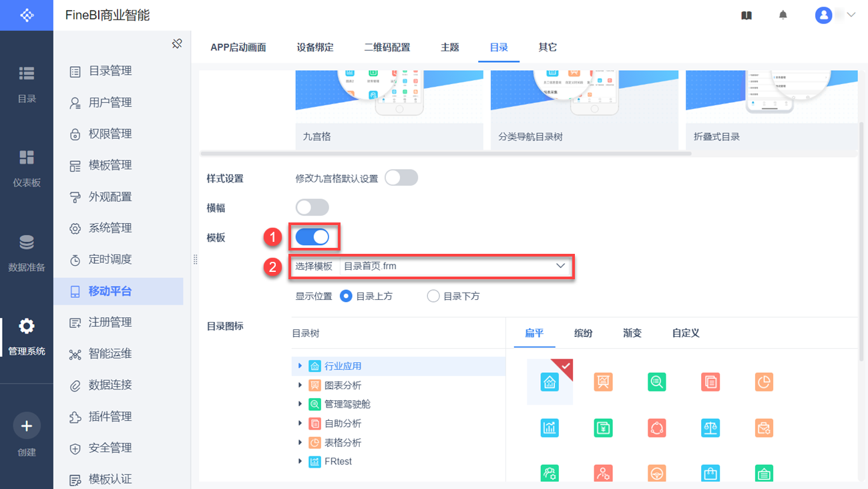Viewport: 868px width, 489px height.
Task: Choose the green magnifier icon in the grid
Action: click(x=656, y=382)
